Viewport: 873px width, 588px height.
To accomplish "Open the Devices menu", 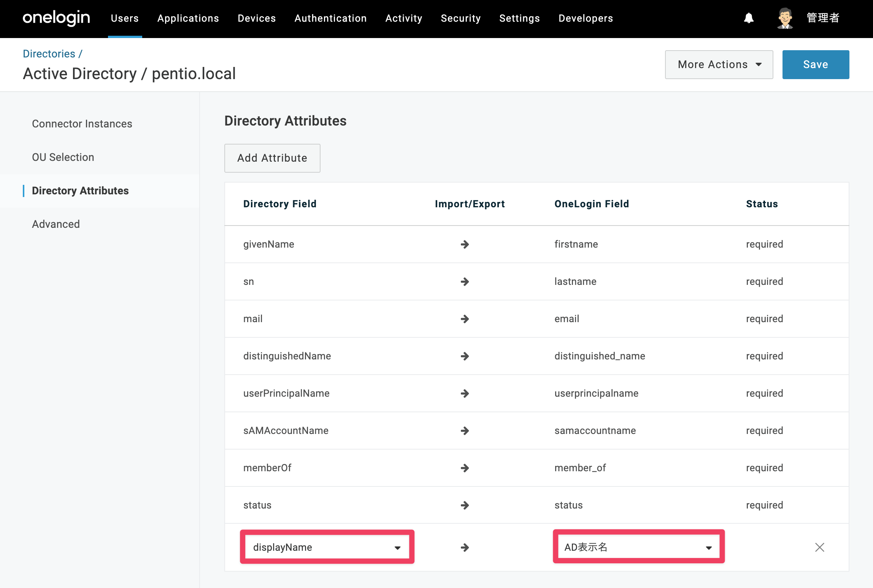I will point(257,18).
